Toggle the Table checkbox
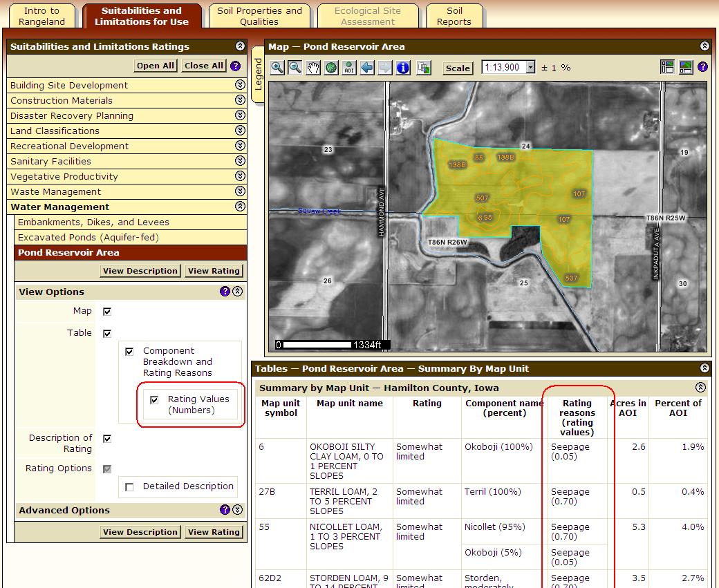The width and height of the screenshot is (719, 588). tap(107, 334)
